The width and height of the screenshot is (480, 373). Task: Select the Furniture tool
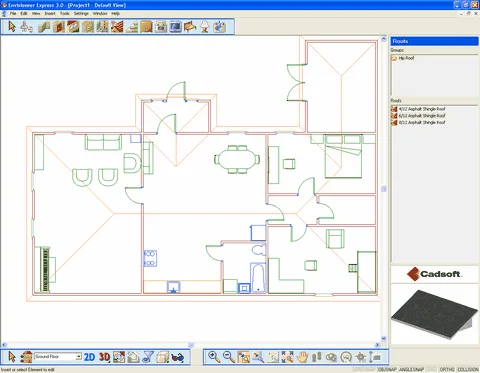190,27
